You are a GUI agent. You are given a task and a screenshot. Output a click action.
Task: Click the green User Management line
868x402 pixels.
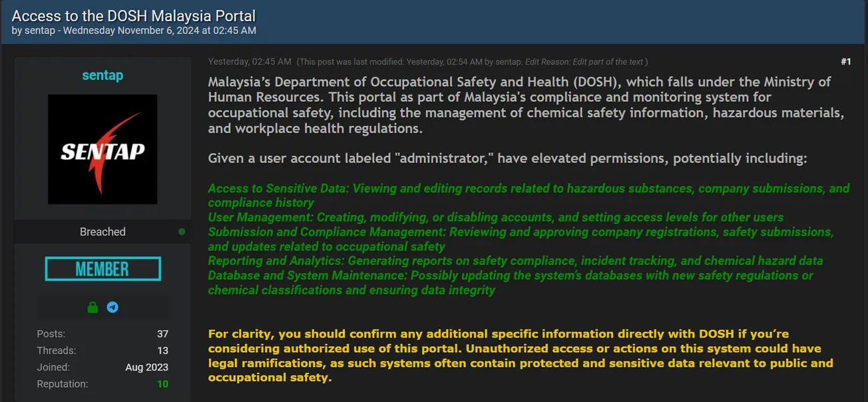(x=495, y=218)
